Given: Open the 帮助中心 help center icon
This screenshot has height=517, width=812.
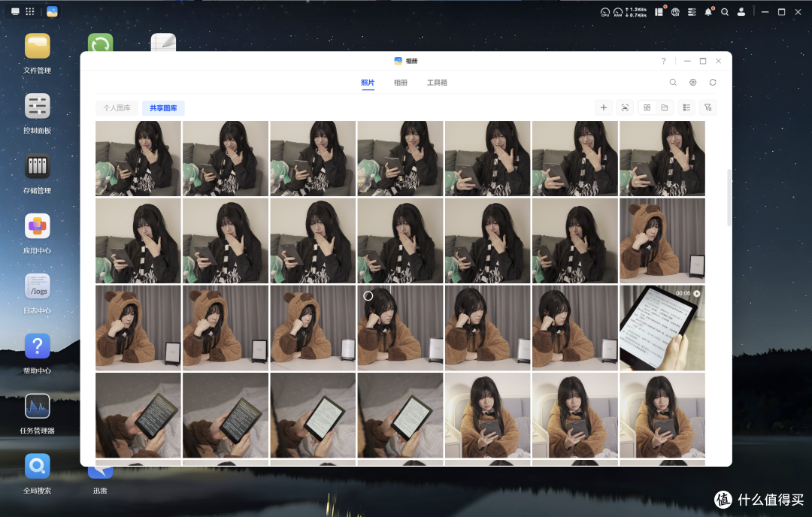Looking at the screenshot, I should (38, 346).
